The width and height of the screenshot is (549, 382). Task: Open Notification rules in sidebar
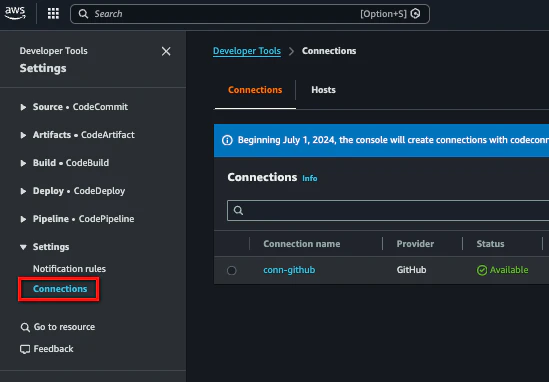(x=69, y=269)
